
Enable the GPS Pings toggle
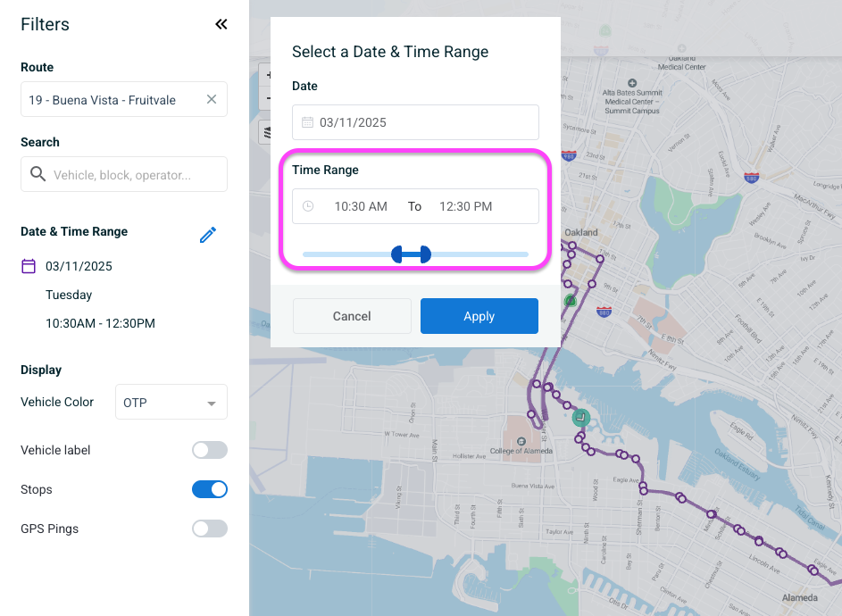click(210, 529)
